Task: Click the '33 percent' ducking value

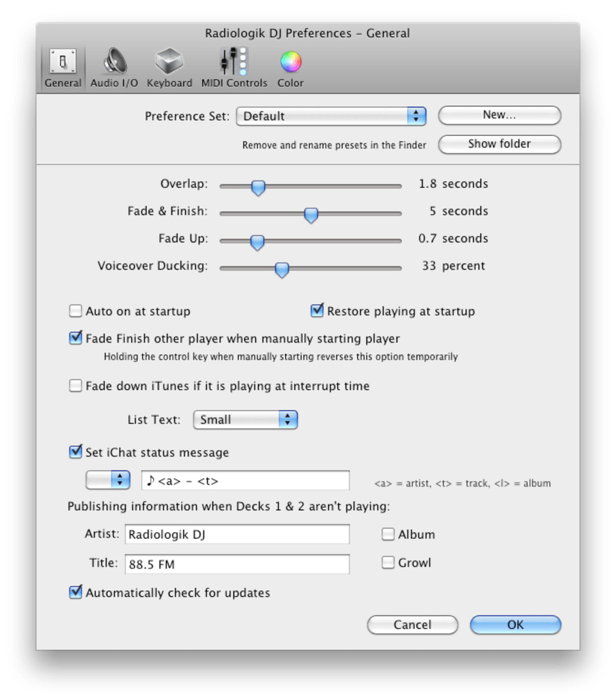Action: click(454, 266)
